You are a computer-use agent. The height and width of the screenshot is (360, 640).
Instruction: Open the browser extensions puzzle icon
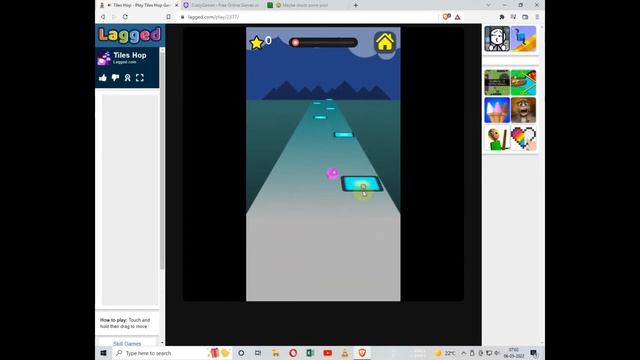click(x=502, y=17)
